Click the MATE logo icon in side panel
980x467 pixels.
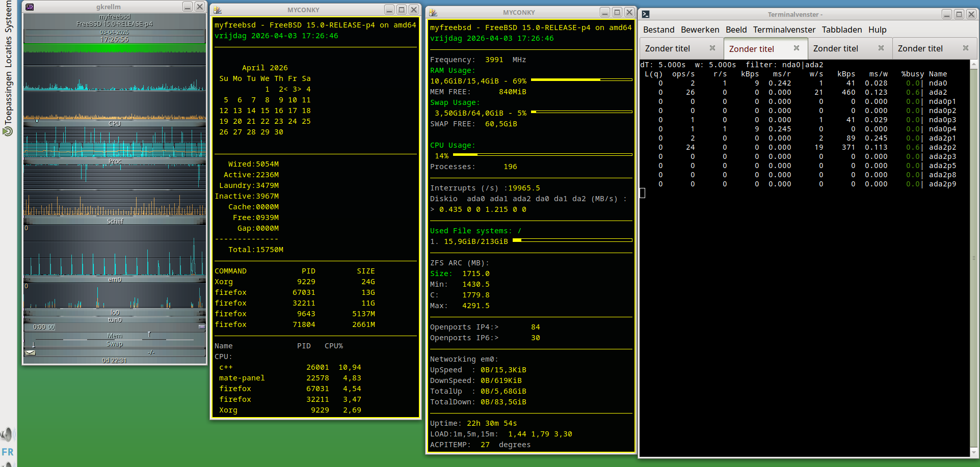(x=8, y=131)
